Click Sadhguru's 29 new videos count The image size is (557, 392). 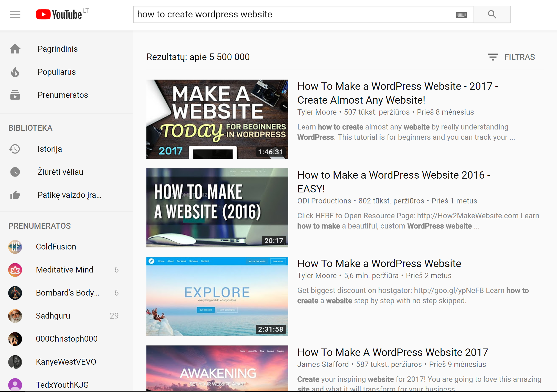click(x=114, y=316)
